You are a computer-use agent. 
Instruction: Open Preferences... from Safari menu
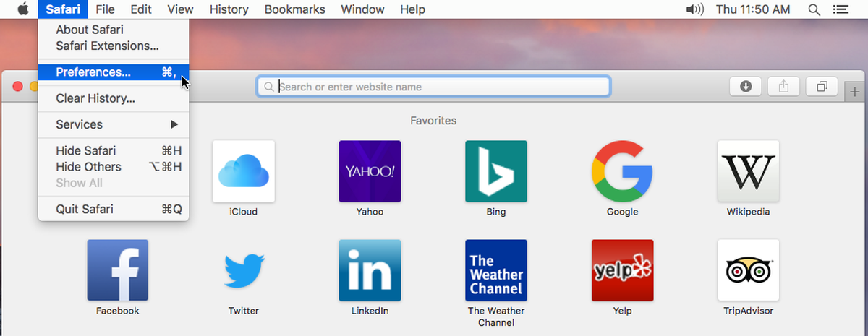point(114,72)
